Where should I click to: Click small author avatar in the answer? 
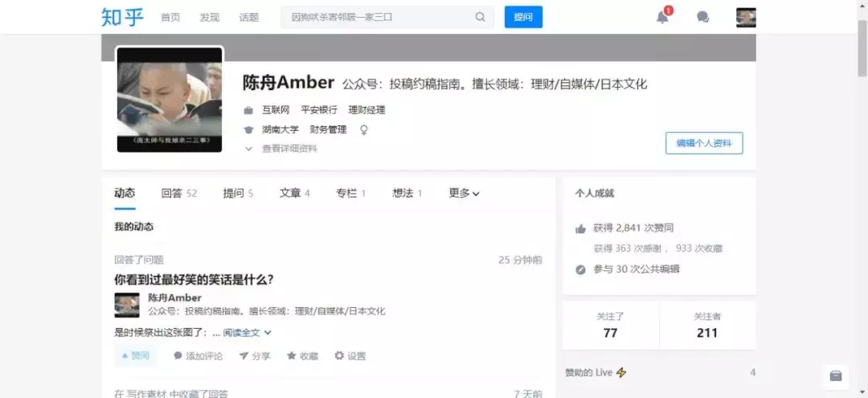(127, 305)
